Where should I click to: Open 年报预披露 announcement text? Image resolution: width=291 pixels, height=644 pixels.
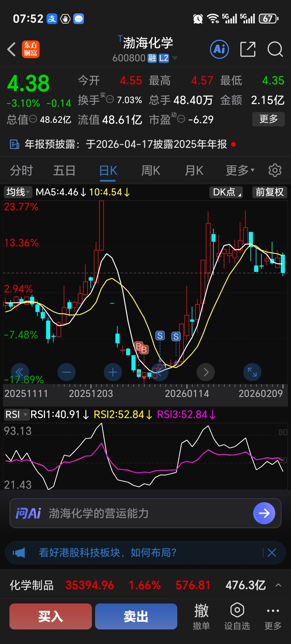point(126,144)
